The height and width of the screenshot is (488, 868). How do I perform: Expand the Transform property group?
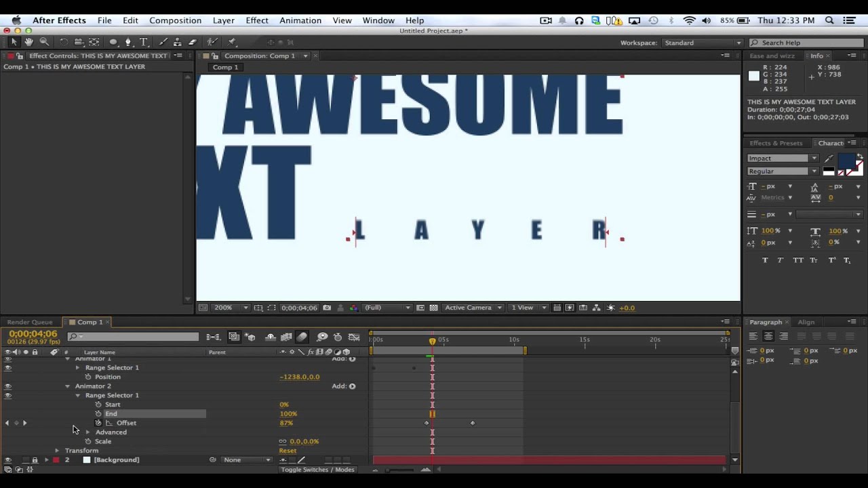coord(57,450)
